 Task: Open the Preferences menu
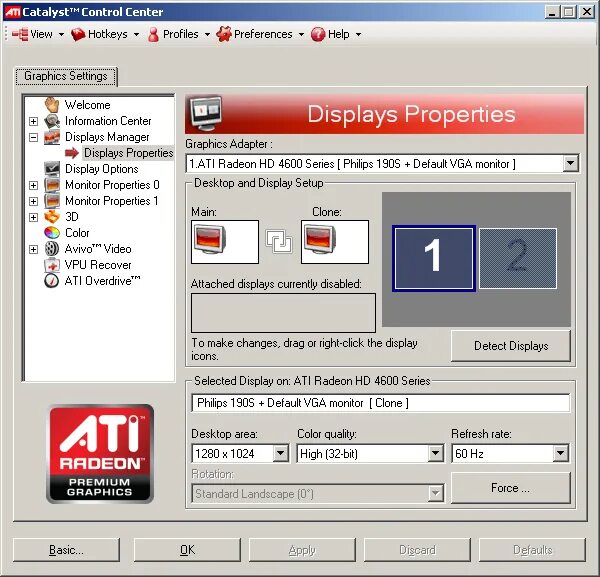tap(260, 34)
